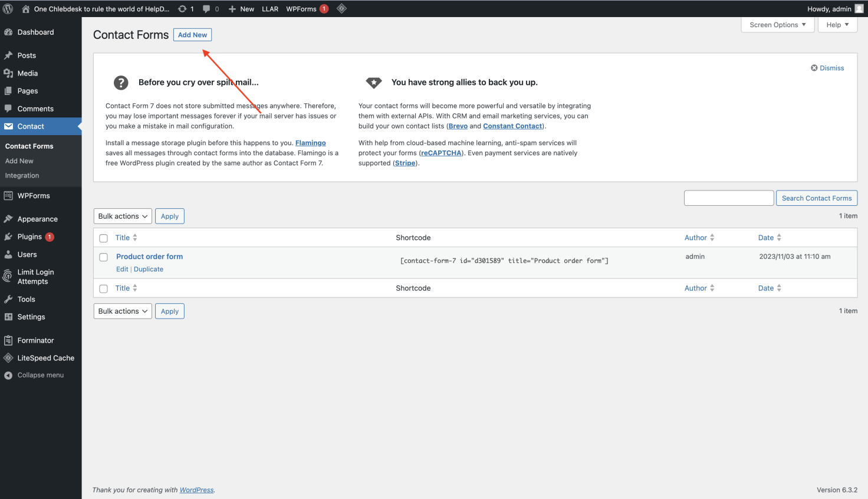The width and height of the screenshot is (868, 499).
Task: Open the WordPress link in footer
Action: [x=197, y=490]
